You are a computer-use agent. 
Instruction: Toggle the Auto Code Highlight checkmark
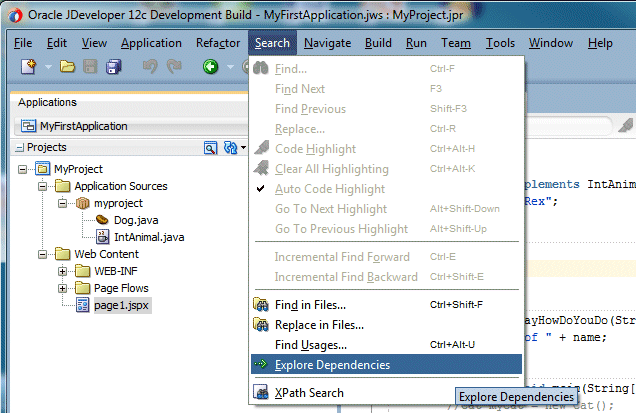(x=261, y=188)
